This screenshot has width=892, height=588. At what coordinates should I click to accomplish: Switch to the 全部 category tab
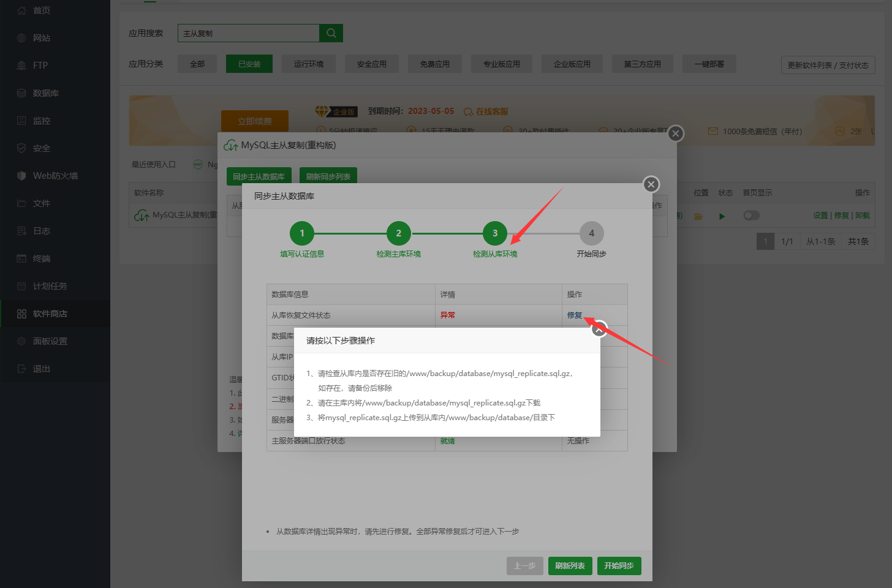pos(197,64)
